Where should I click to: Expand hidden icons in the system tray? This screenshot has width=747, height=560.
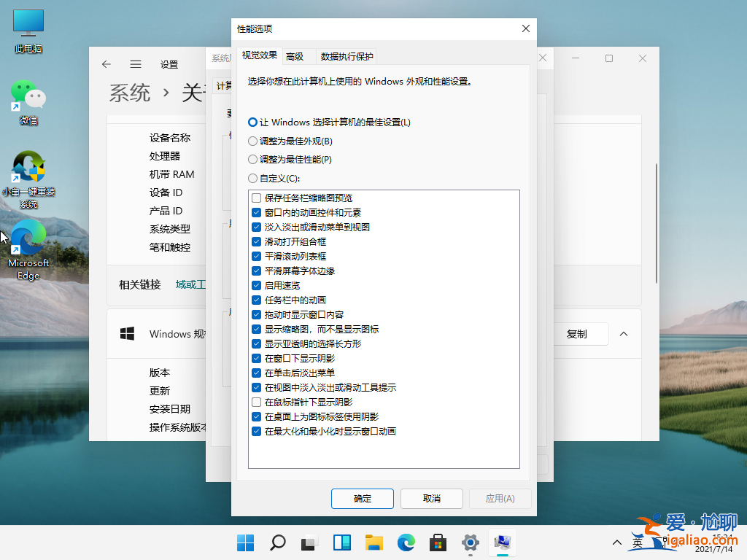(616, 542)
